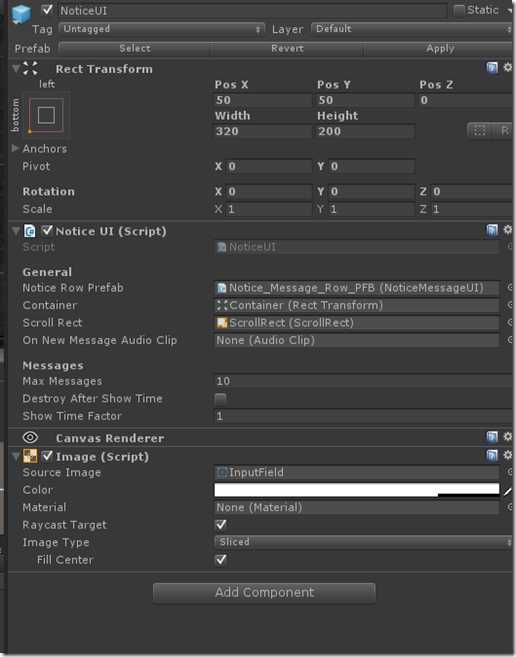Open the Image Type Sliced dropdown
Screen dimensions: 516x657
click(363, 542)
